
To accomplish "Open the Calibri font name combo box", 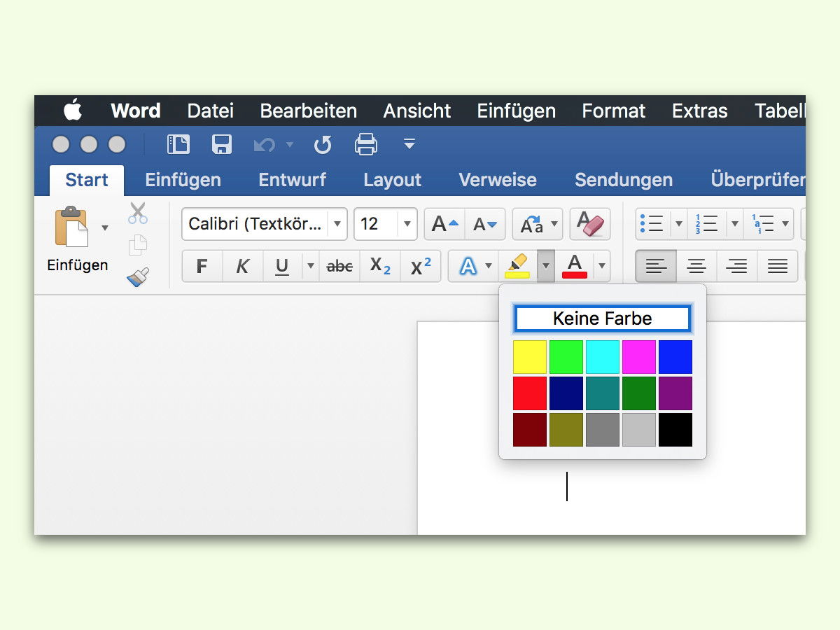I will click(x=265, y=224).
